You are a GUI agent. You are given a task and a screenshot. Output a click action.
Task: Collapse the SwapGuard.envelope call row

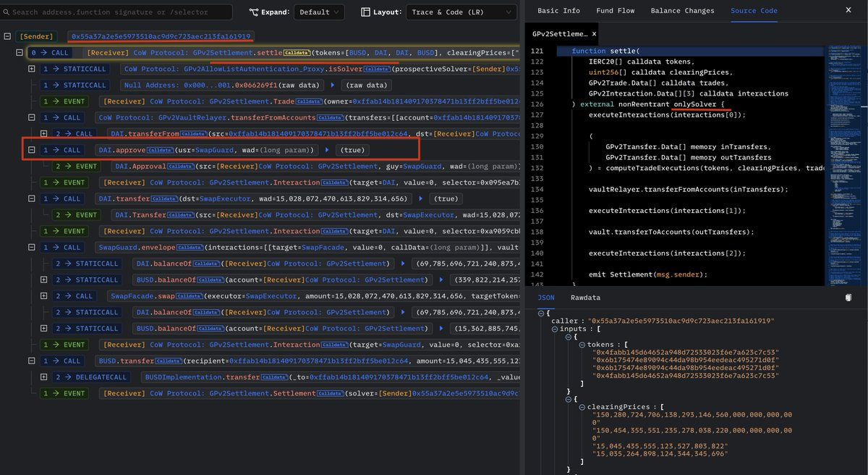32,247
